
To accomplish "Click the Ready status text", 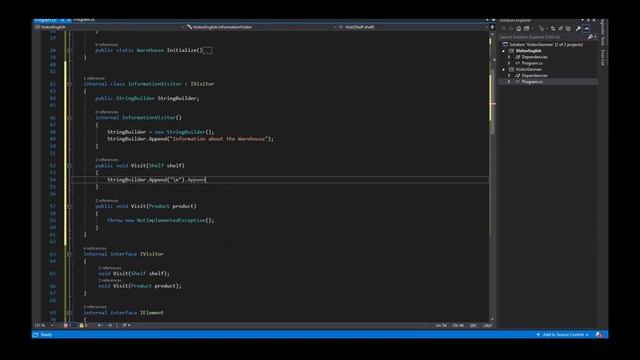I will [x=46, y=335].
